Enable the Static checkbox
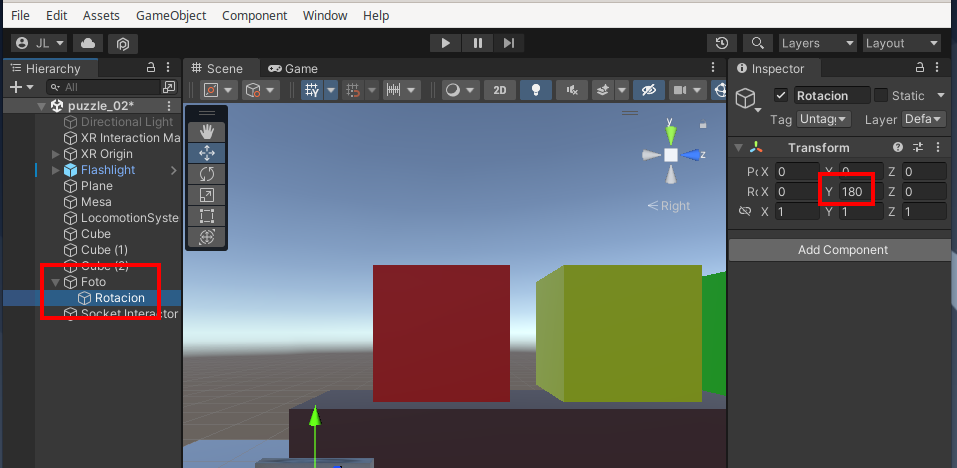This screenshot has height=468, width=957. click(x=881, y=95)
